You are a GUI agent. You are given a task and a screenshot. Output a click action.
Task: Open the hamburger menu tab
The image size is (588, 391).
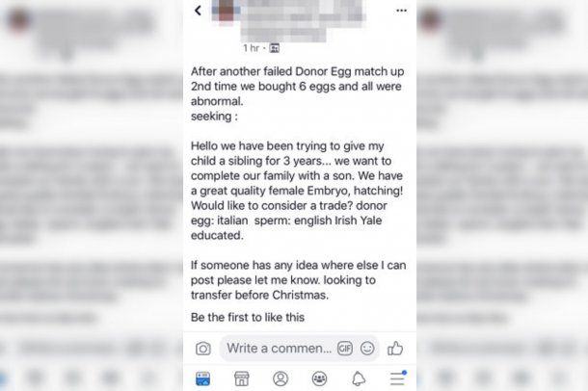point(397,378)
